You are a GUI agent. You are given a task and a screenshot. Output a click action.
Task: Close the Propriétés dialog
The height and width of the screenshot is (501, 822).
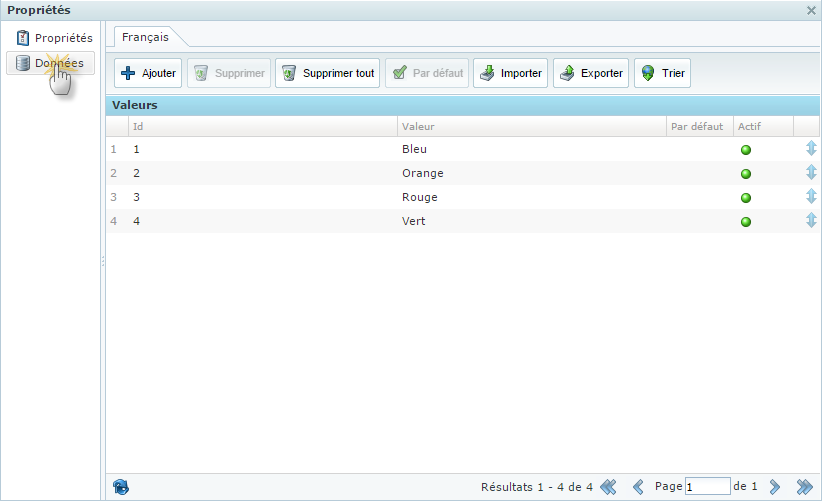811,10
